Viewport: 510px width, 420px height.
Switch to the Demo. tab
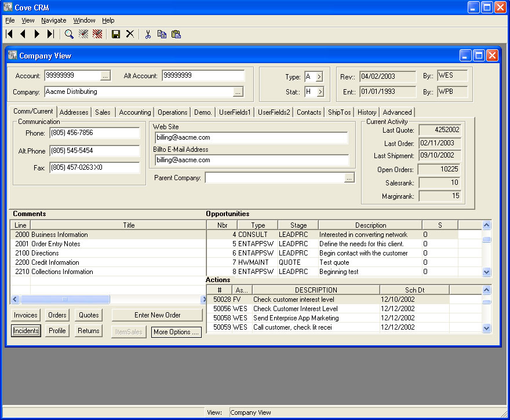point(203,112)
